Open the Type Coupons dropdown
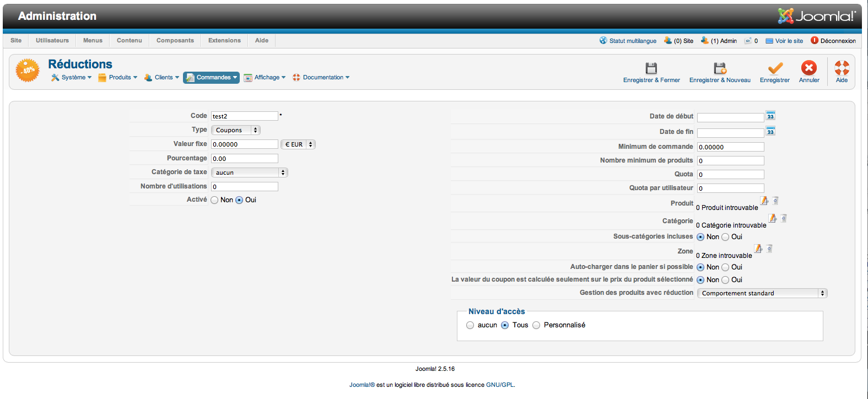The width and height of the screenshot is (868, 399). pyautogui.click(x=236, y=130)
